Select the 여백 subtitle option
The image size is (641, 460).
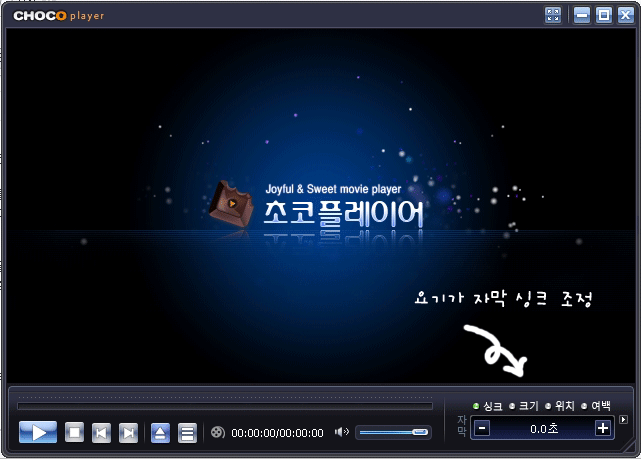tap(596, 406)
